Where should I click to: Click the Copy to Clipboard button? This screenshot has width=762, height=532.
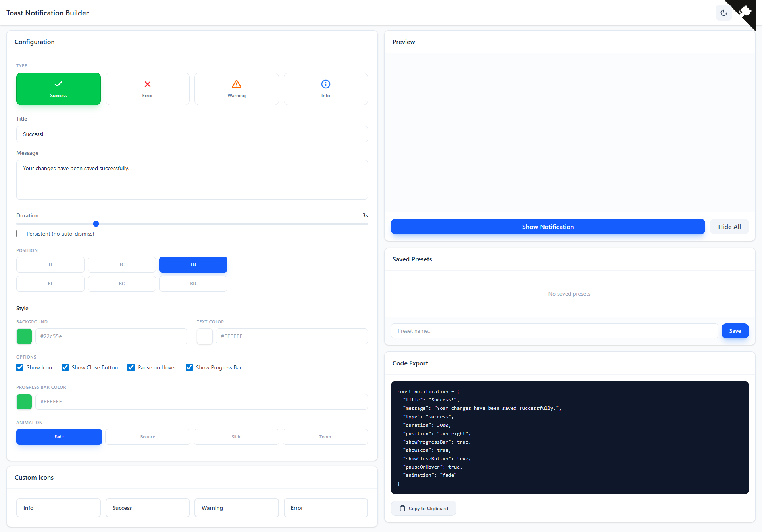[423, 508]
